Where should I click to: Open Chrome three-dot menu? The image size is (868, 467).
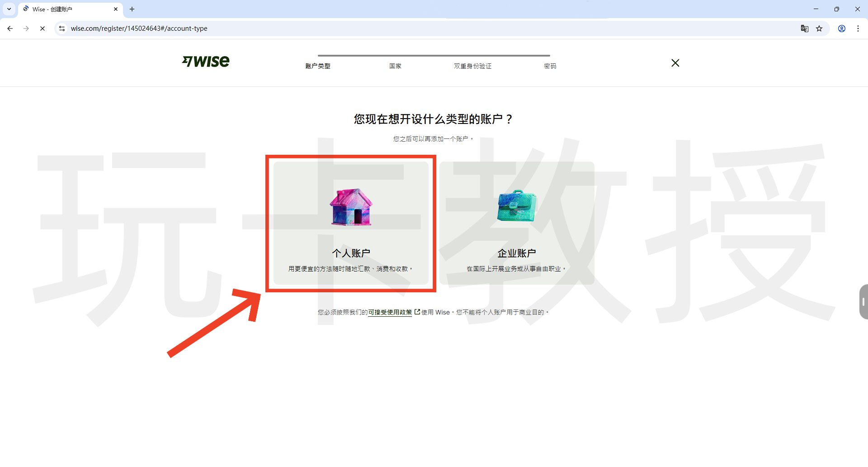(858, 29)
